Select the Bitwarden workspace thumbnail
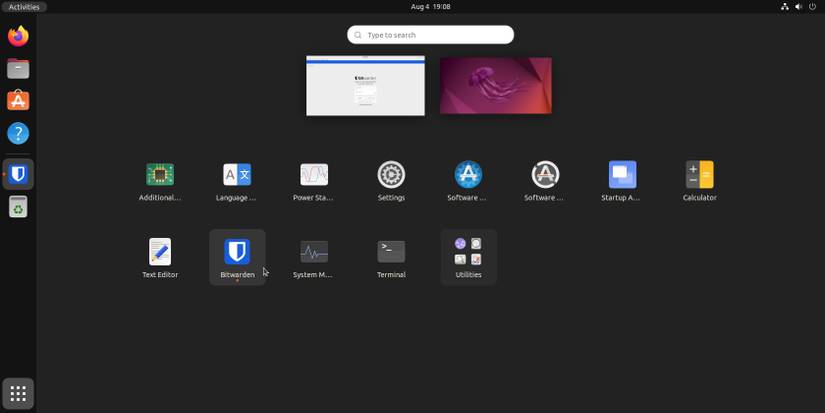The height and width of the screenshot is (413, 825). (x=365, y=85)
